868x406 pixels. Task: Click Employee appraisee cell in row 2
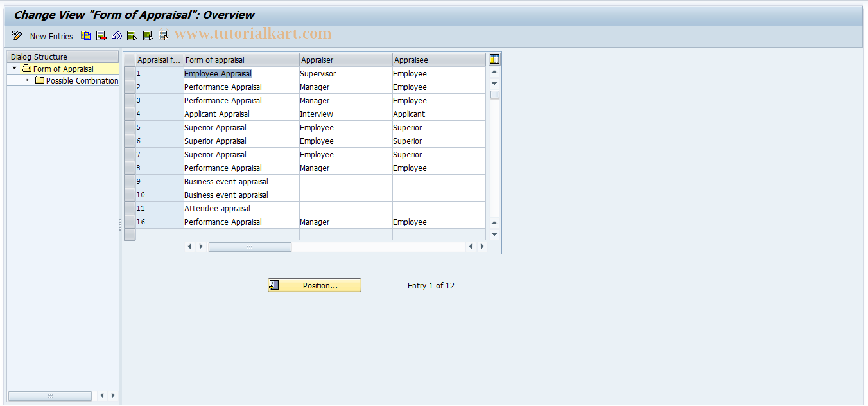click(x=439, y=87)
